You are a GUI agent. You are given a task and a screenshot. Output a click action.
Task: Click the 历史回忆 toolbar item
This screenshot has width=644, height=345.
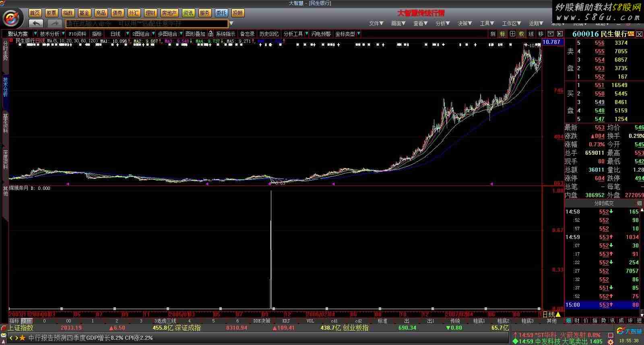pos(269,34)
